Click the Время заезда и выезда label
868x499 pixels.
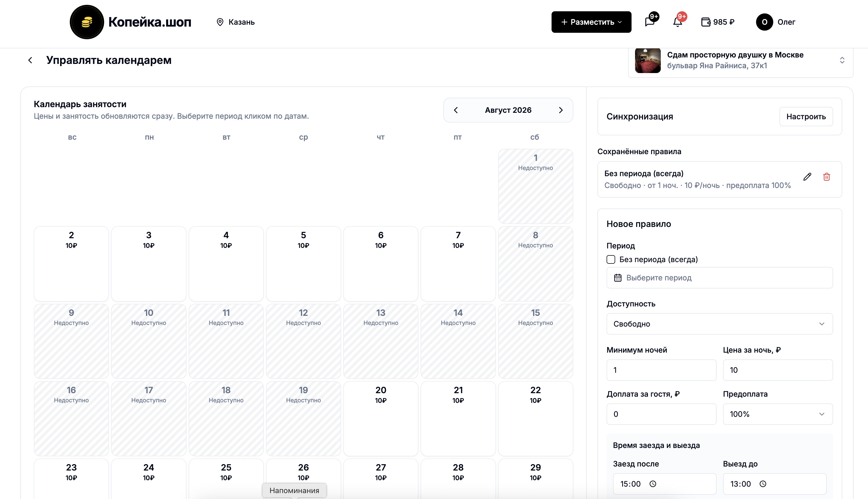point(657,445)
